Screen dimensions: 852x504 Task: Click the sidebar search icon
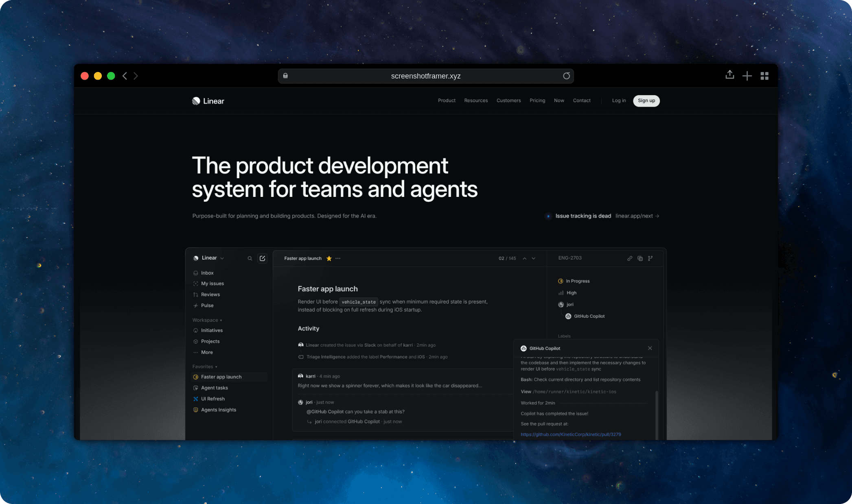click(x=250, y=258)
